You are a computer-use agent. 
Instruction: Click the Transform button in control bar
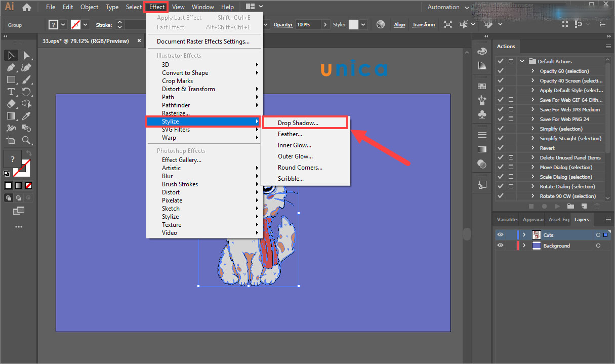point(423,24)
